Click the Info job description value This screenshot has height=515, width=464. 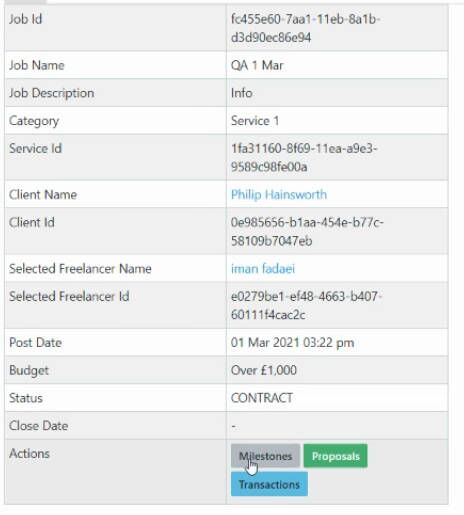click(242, 93)
